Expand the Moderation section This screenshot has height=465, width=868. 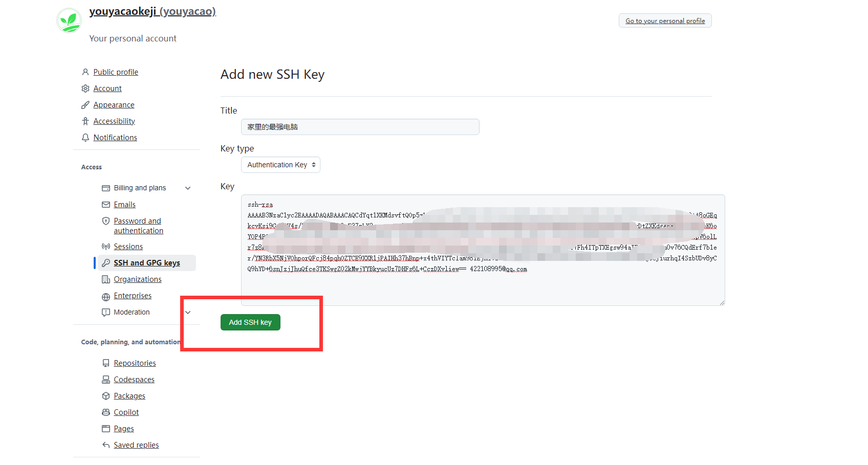point(188,312)
